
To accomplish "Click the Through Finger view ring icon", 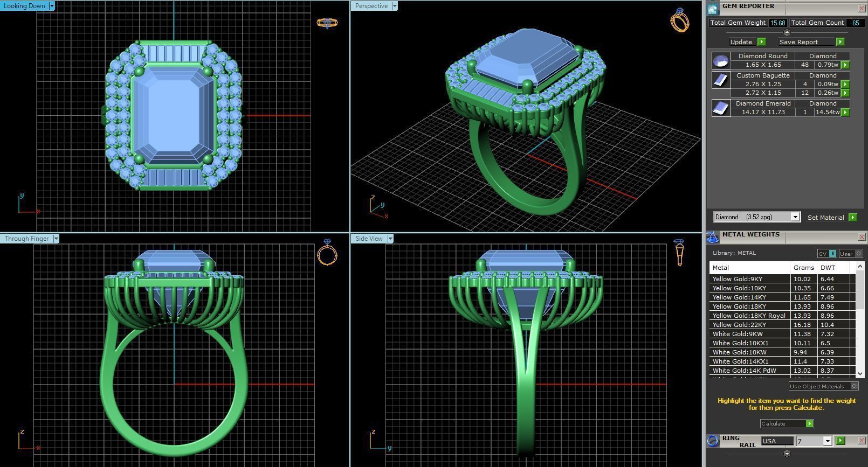I will pyautogui.click(x=327, y=253).
